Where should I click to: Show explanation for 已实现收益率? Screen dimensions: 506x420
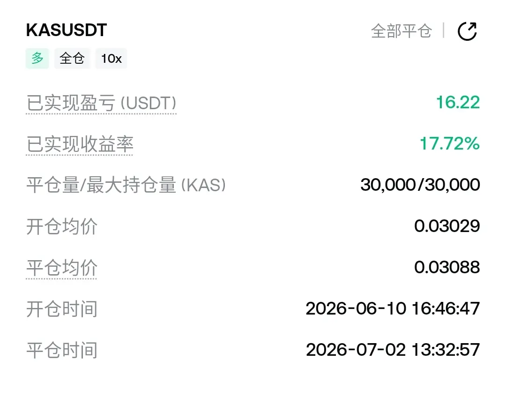(80, 144)
